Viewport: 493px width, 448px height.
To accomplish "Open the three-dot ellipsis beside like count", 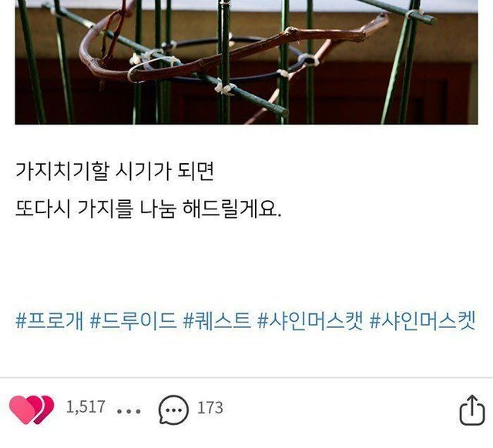I will pos(129,411).
